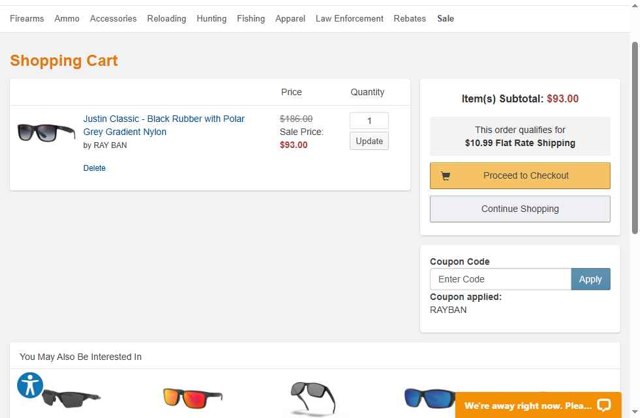
Task: Go to the Sale section
Action: [445, 19]
